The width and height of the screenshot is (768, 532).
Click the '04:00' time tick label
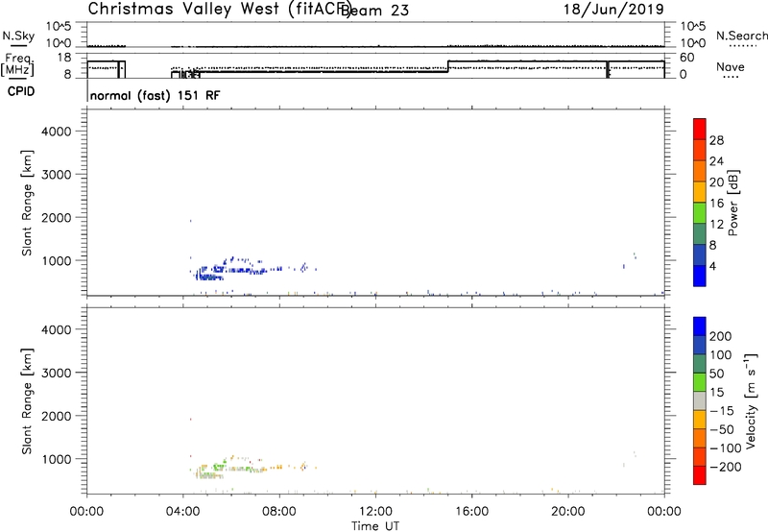pyautogui.click(x=182, y=512)
